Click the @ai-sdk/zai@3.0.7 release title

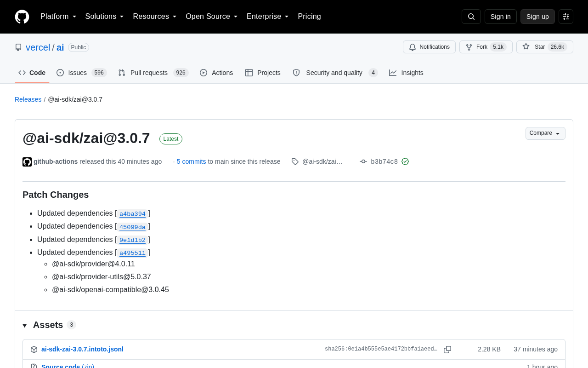click(86, 138)
